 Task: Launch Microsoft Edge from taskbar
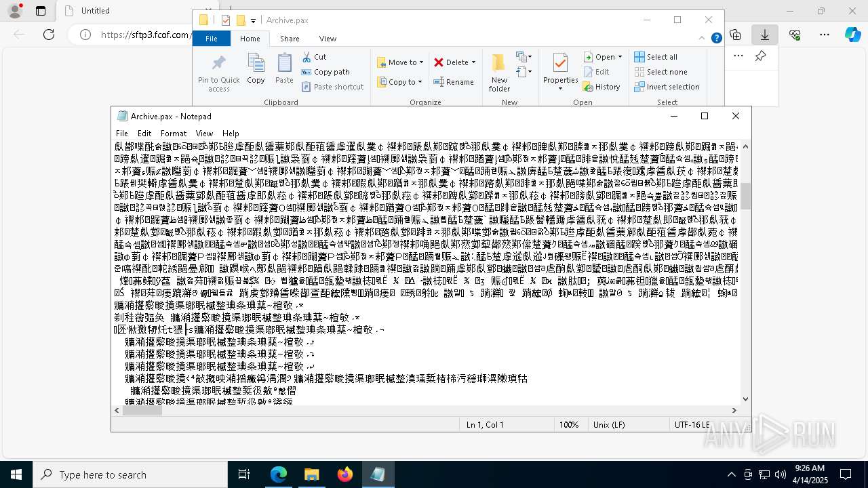tap(279, 474)
